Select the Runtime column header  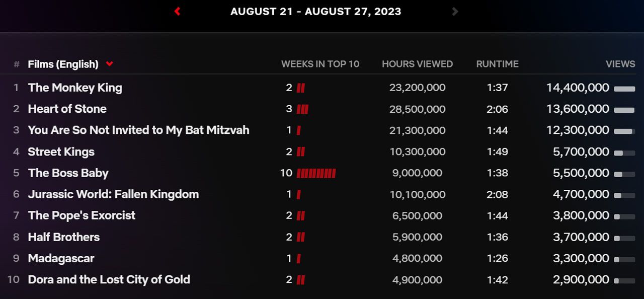click(497, 64)
